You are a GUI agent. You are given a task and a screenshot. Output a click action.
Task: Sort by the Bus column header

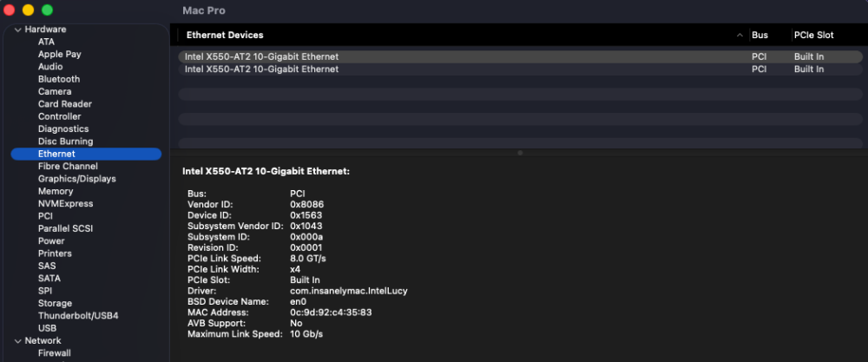[x=760, y=35]
